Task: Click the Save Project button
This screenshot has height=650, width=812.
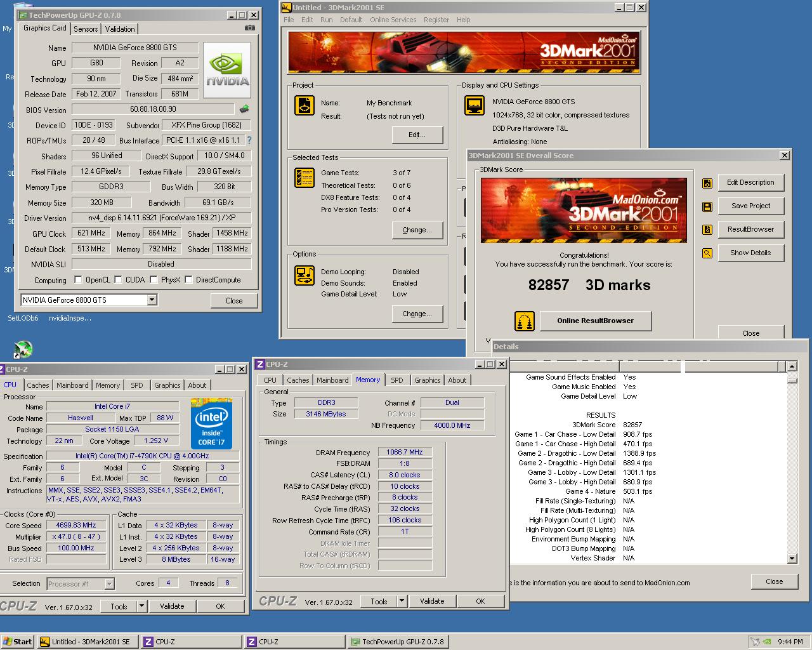Action: (751, 206)
